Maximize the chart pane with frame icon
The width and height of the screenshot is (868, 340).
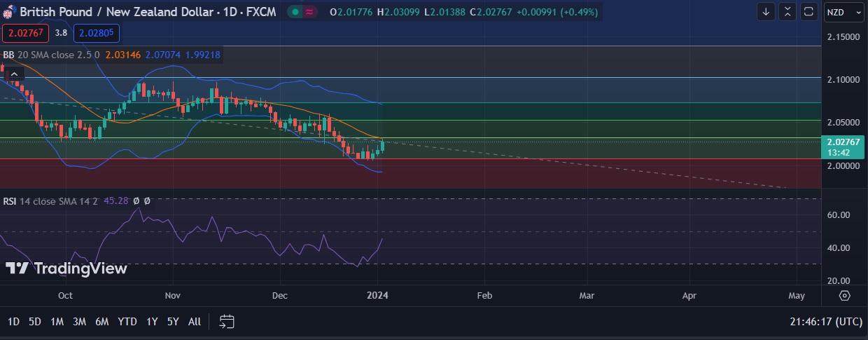808,12
